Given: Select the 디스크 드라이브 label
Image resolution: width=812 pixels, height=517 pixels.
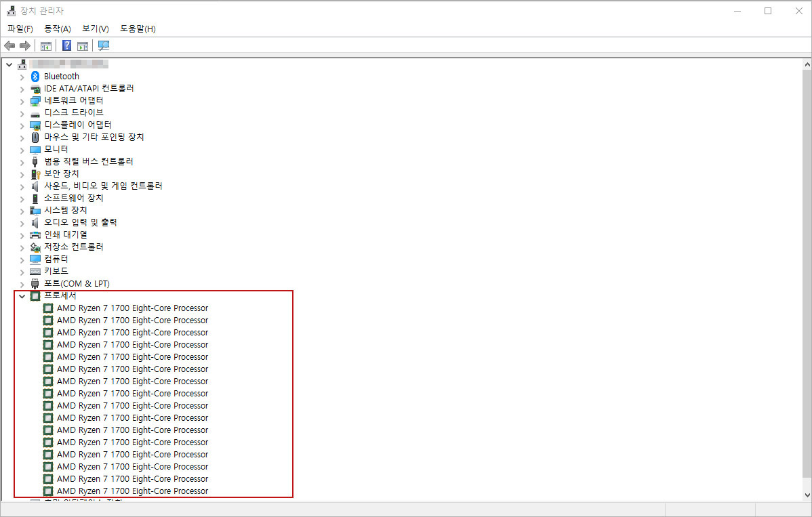Looking at the screenshot, I should pos(73,112).
